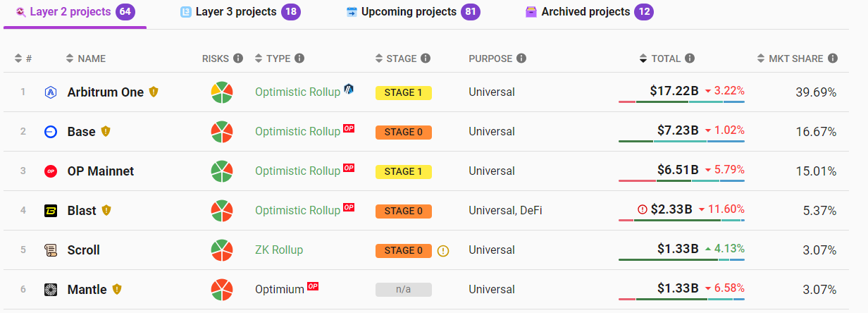Click the STAGE 1 badge for Arbitrum One
Viewport: 868px width, 313px height.
pyautogui.click(x=403, y=92)
